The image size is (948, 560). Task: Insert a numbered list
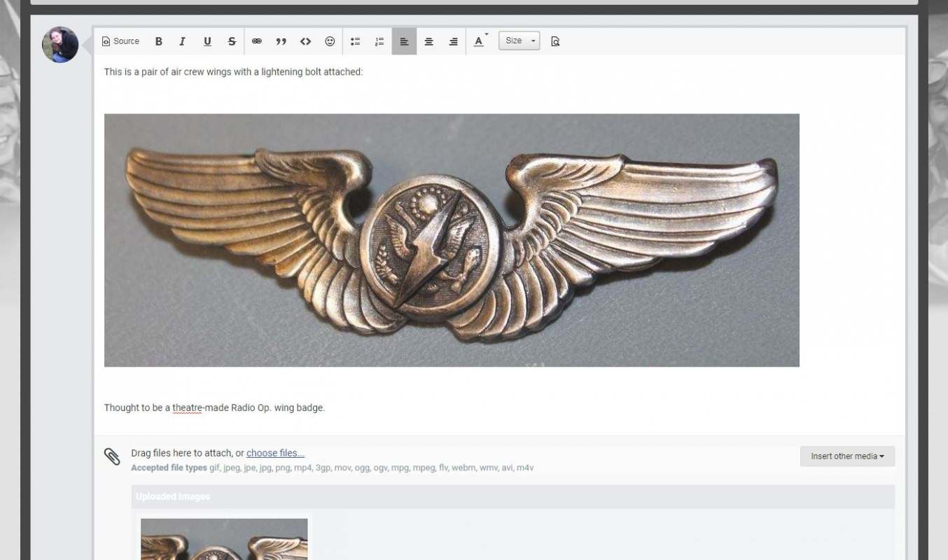point(379,41)
